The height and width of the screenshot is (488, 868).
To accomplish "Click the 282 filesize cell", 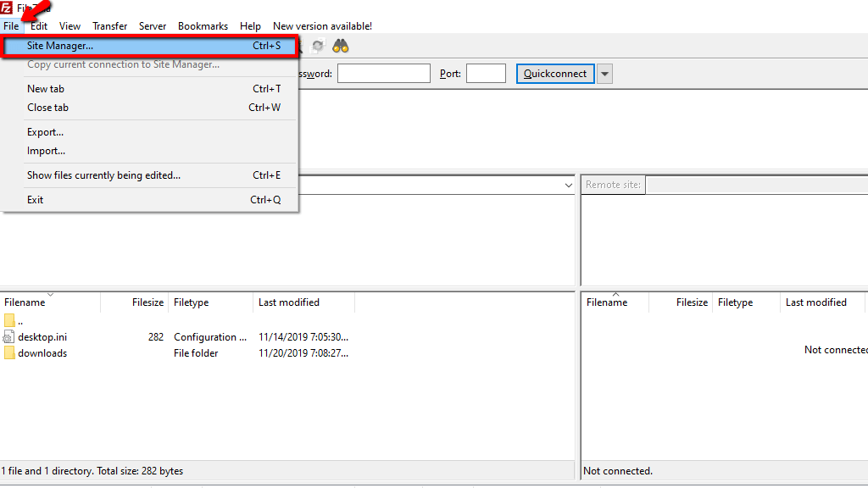I will (x=156, y=337).
